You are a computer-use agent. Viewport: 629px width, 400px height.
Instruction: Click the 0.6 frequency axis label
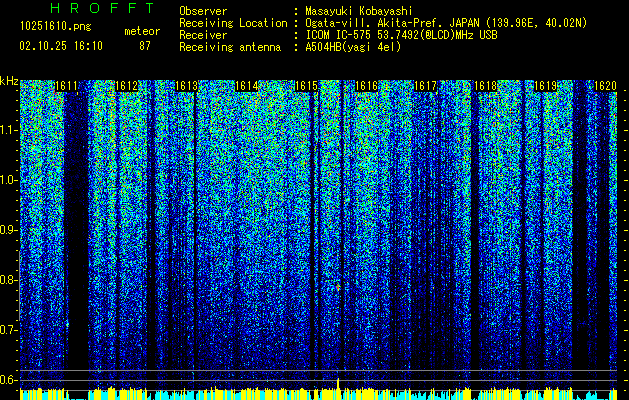click(8, 380)
